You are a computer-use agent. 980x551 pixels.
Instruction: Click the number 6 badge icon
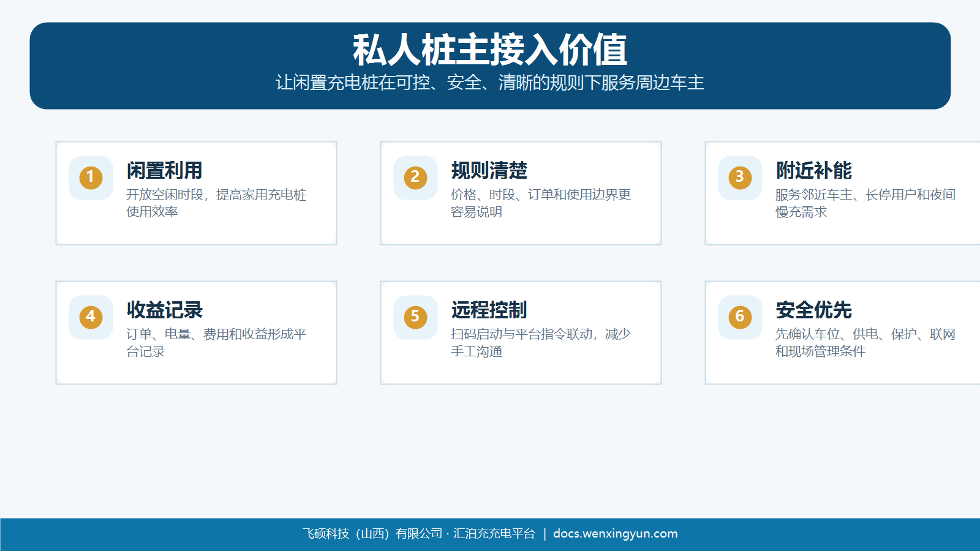[740, 317]
